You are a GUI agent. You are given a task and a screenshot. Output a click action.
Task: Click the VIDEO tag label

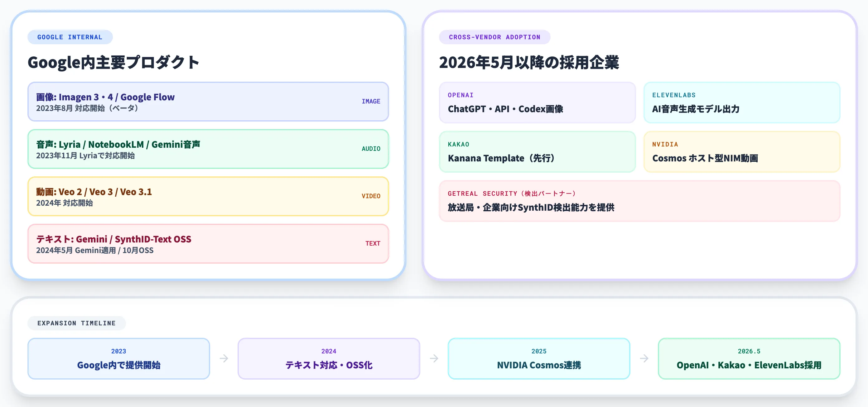pos(371,196)
